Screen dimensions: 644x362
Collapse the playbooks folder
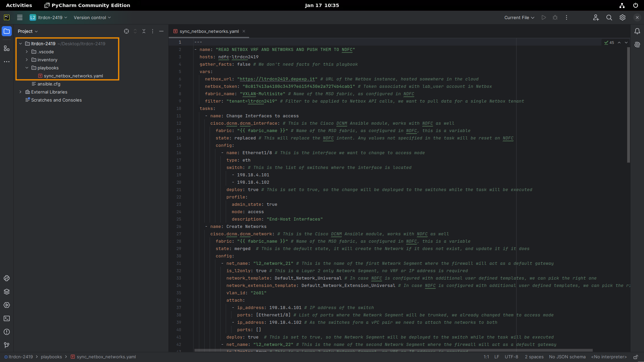[x=27, y=68]
